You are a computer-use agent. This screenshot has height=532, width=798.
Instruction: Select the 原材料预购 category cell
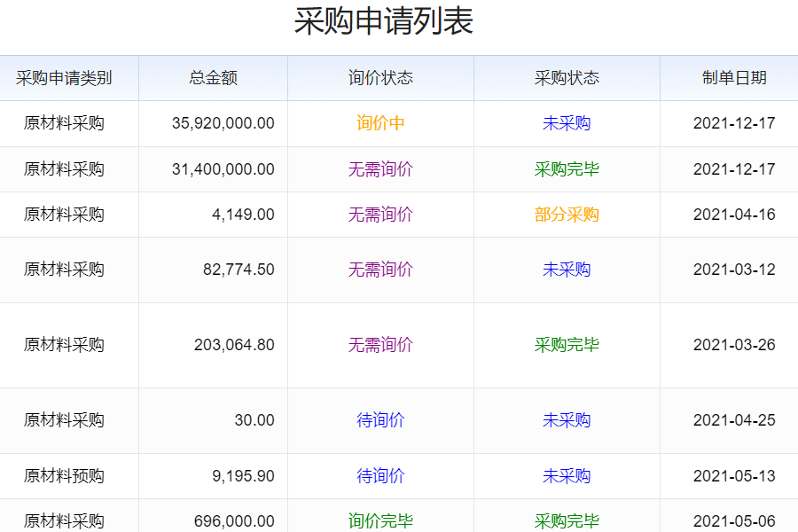(x=64, y=476)
